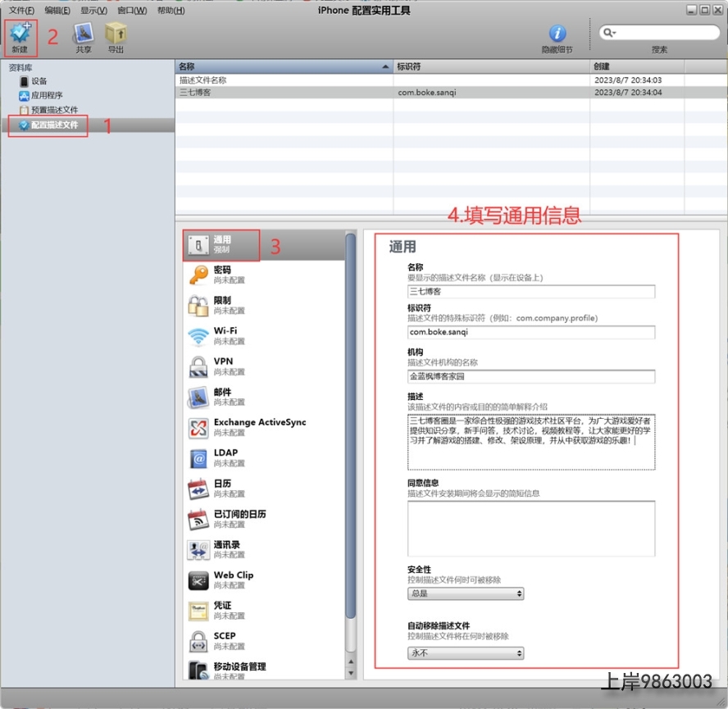The height and width of the screenshot is (709, 728).
Task: Open the 通讯录 contacts icon payload
Action: click(198, 550)
